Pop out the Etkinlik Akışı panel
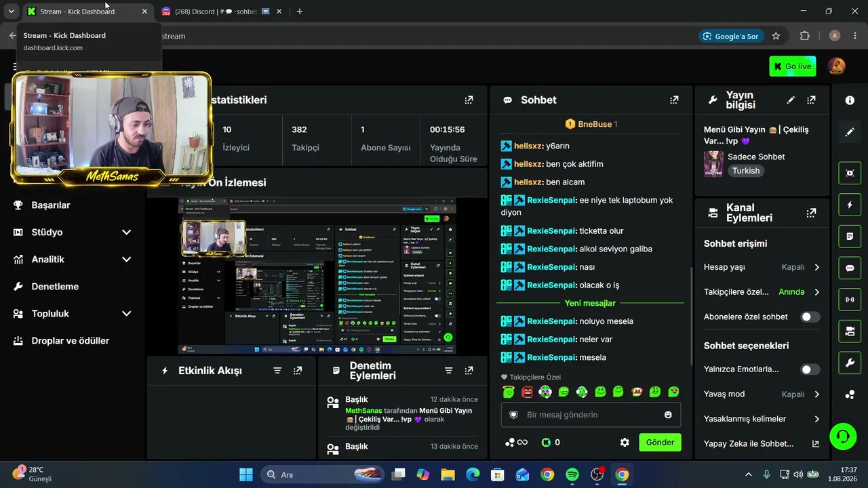The height and width of the screenshot is (488, 868). coord(298,371)
